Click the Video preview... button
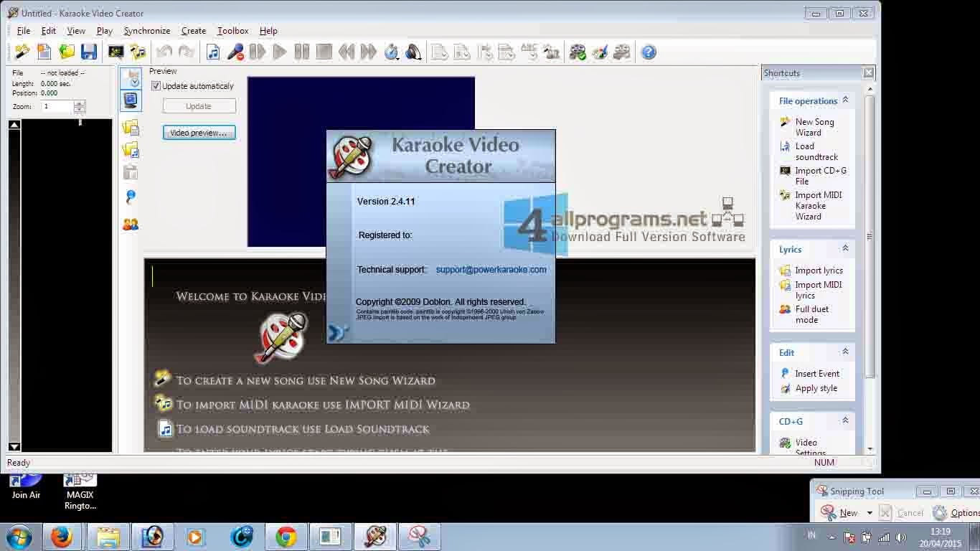This screenshot has height=551, width=980. click(199, 133)
